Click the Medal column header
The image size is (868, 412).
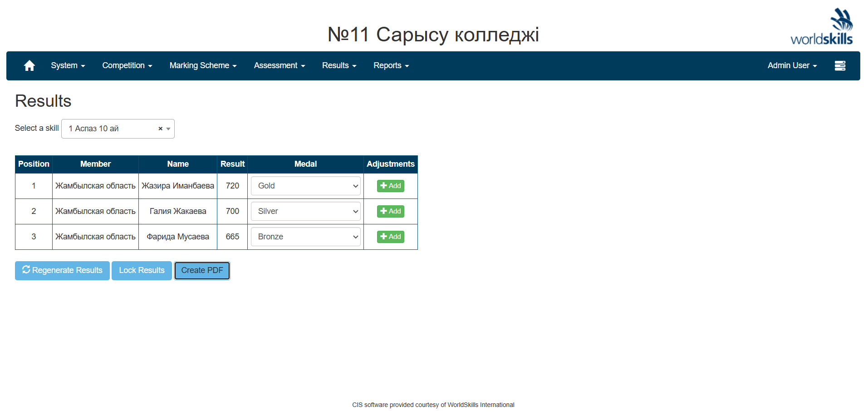tap(306, 164)
